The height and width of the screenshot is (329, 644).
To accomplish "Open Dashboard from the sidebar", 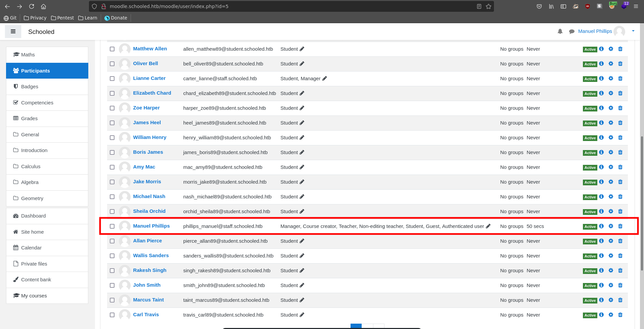I will pos(33,216).
